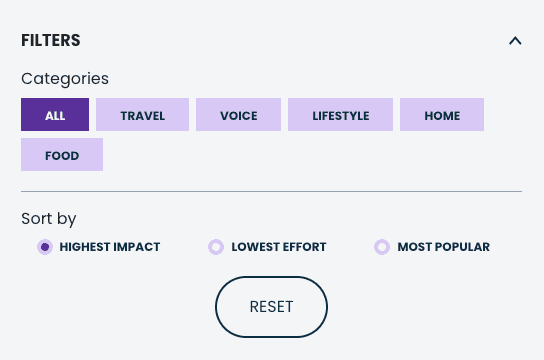This screenshot has height=360, width=544.
Task: Click the MOST POPULAR label text
Action: coord(444,247)
